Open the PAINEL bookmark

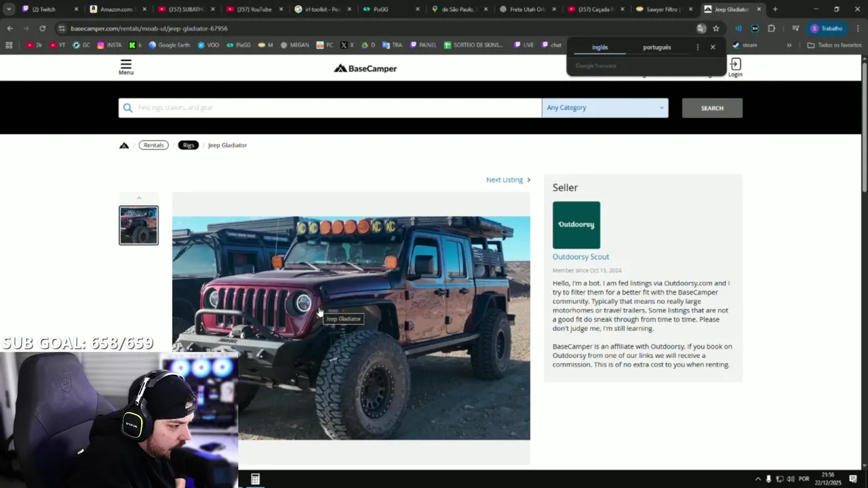[x=423, y=45]
